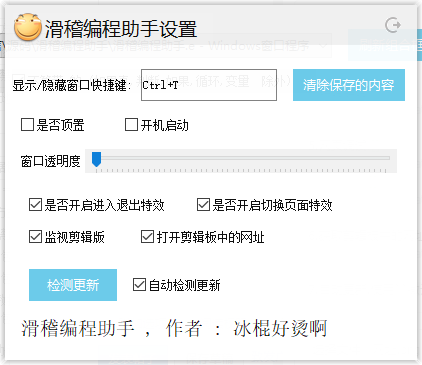The image size is (422, 365).
Task: Uncheck 是否开启进入退出特效
Action: click(35, 205)
